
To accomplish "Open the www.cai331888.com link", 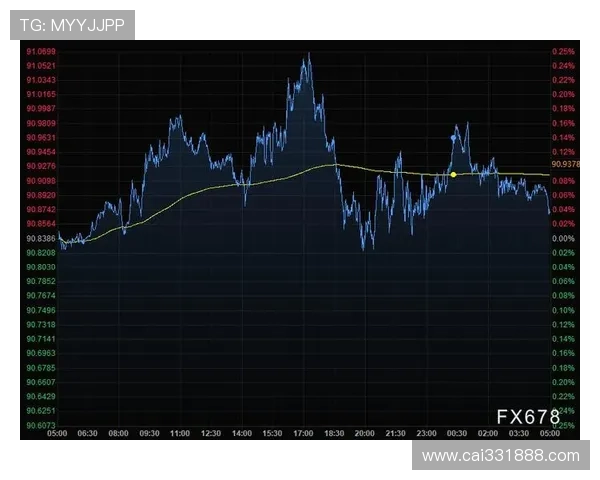I will pos(500,456).
